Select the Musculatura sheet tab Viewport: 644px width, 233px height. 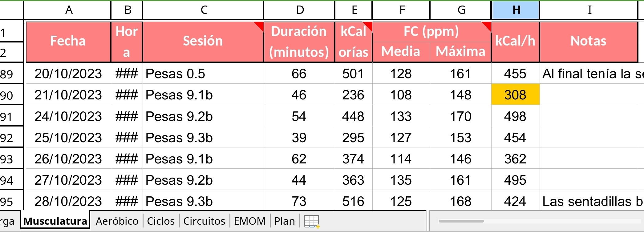click(55, 220)
